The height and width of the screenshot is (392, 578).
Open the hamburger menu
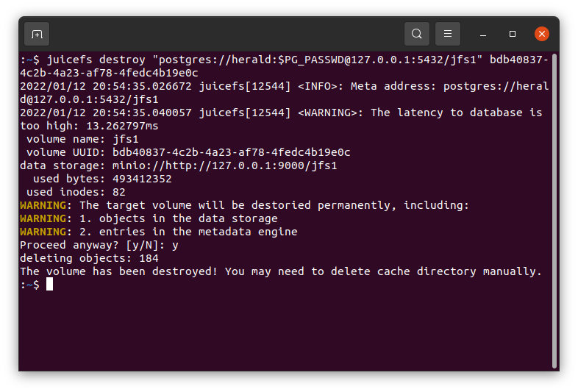448,34
